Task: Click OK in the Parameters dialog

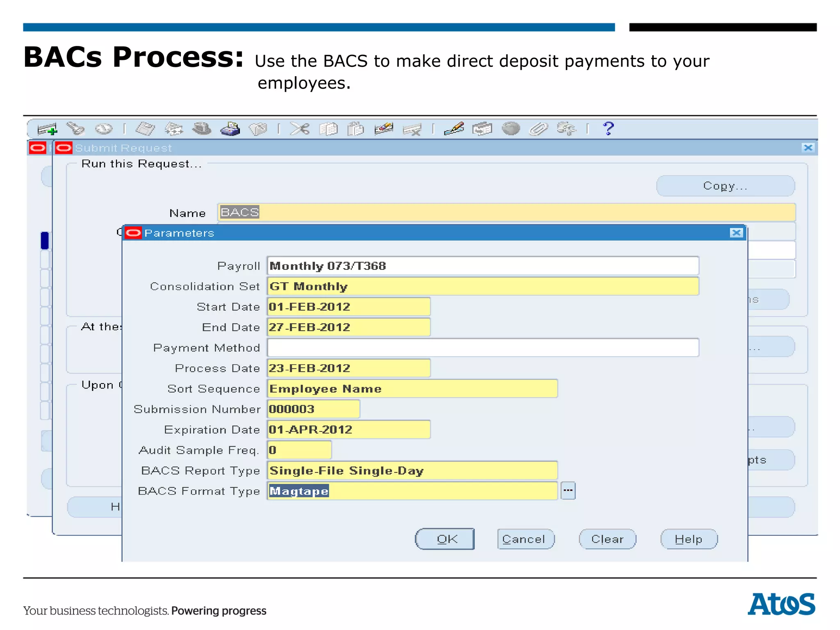Action: pos(445,539)
